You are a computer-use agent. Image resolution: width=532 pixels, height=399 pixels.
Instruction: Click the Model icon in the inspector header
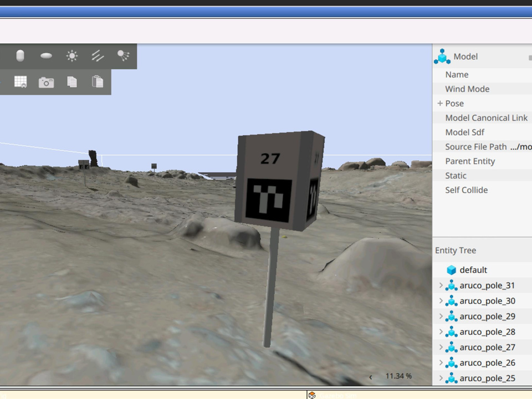tap(442, 57)
